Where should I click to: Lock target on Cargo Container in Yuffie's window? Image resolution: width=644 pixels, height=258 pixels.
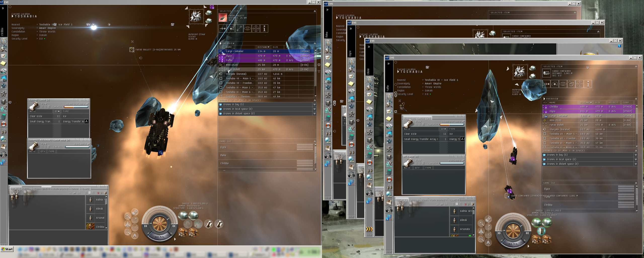(x=580, y=84)
